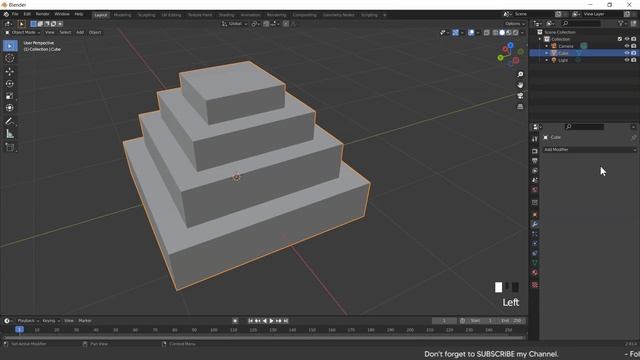The width and height of the screenshot is (640, 360).
Task: Switch to the UV Editing workspace tab
Action: click(x=171, y=15)
